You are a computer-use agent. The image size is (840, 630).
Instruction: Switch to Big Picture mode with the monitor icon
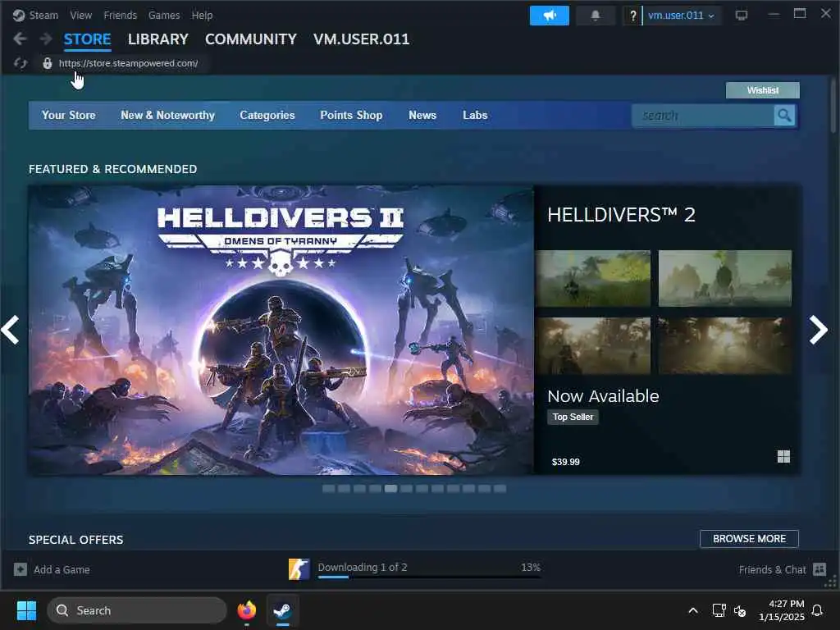click(742, 15)
